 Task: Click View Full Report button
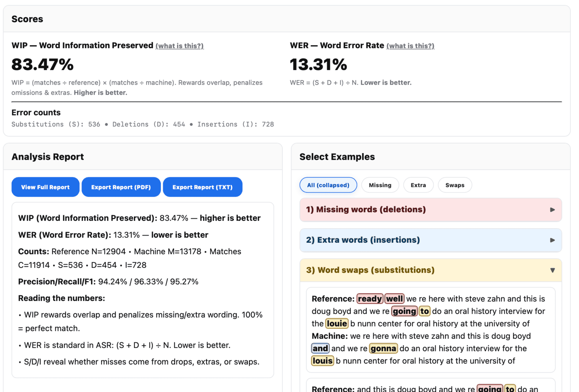[x=46, y=187]
